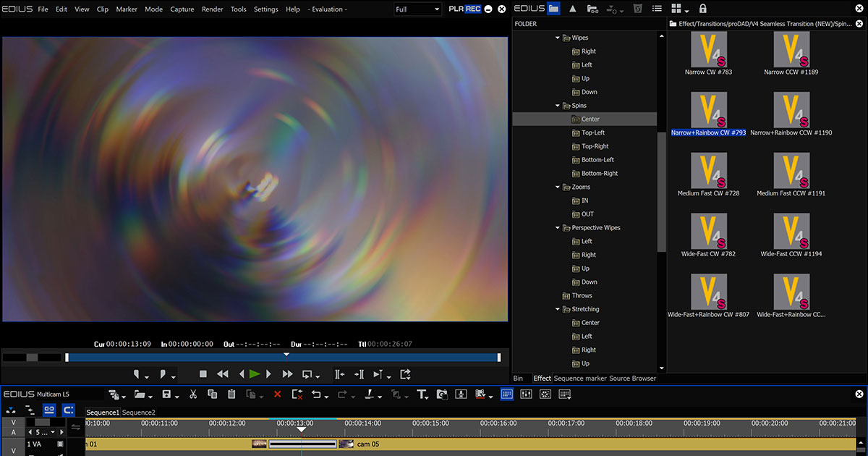This screenshot has height=456, width=868.
Task: Click the red X delete icon
Action: tap(277, 394)
